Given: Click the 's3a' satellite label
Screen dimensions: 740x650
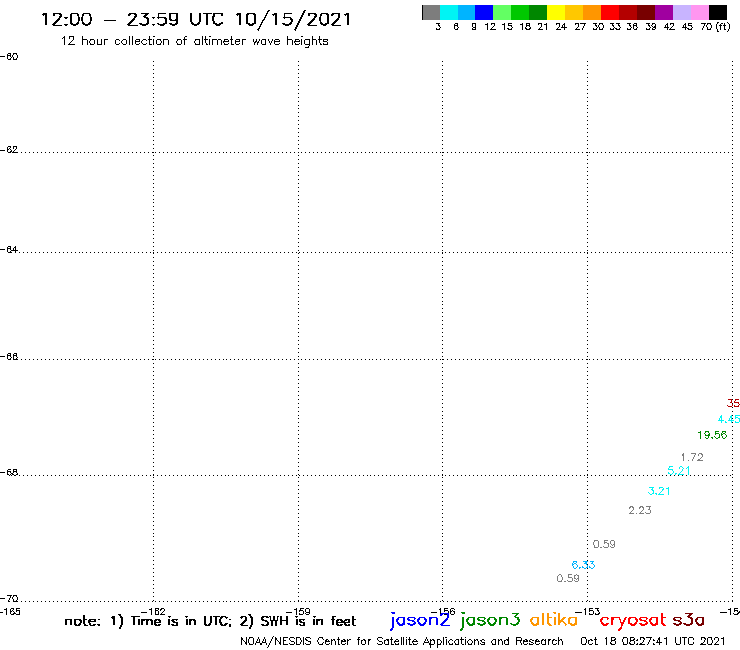Looking at the screenshot, I should click(689, 620).
